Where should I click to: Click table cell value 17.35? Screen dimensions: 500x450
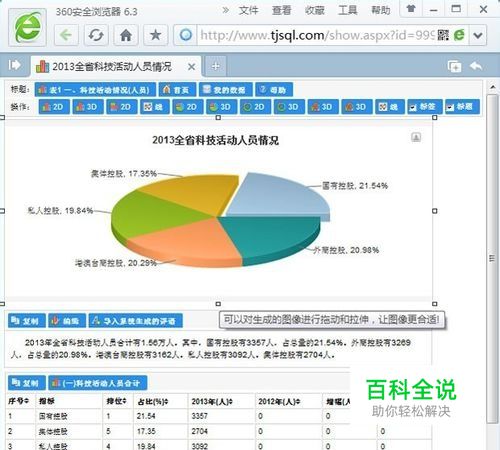[x=146, y=431]
